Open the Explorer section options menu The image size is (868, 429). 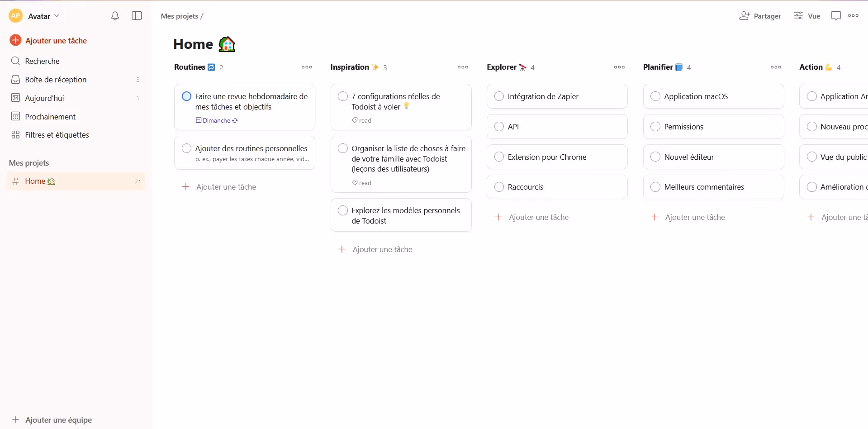pos(619,67)
